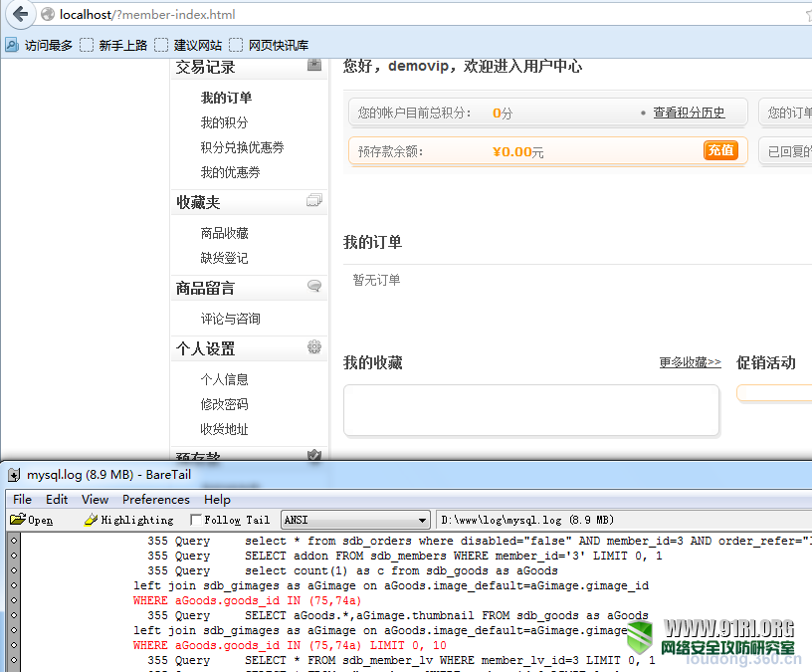Click the BareTail window title icon
The width and height of the screenshot is (812, 672).
coord(14,475)
